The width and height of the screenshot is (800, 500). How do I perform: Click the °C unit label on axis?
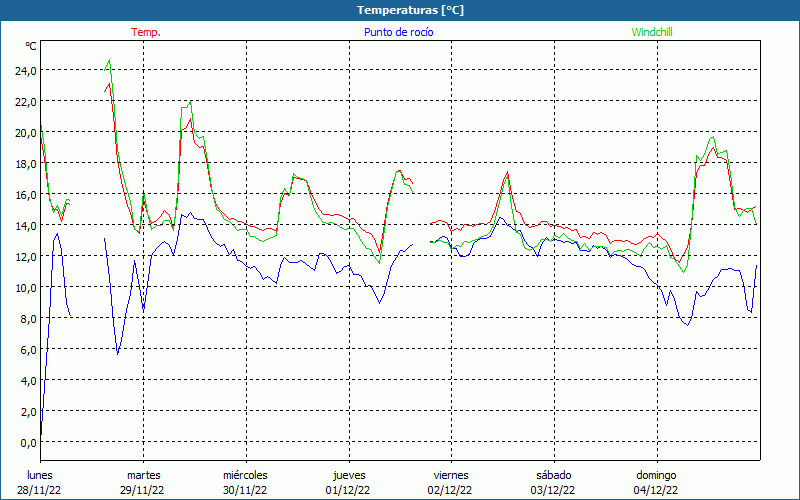31,46
